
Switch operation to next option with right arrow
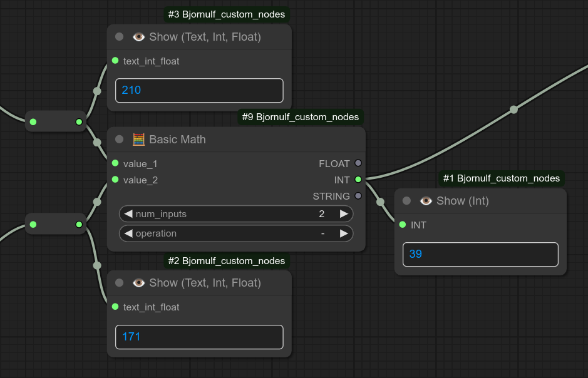point(344,233)
